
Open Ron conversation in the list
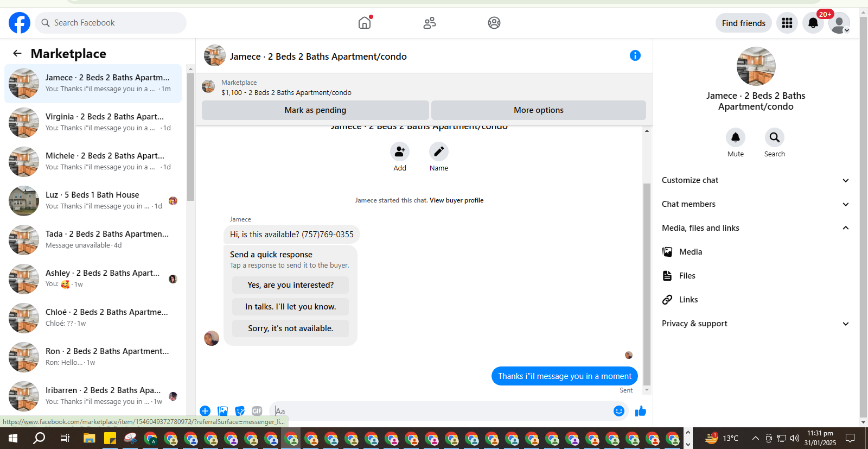click(x=93, y=357)
